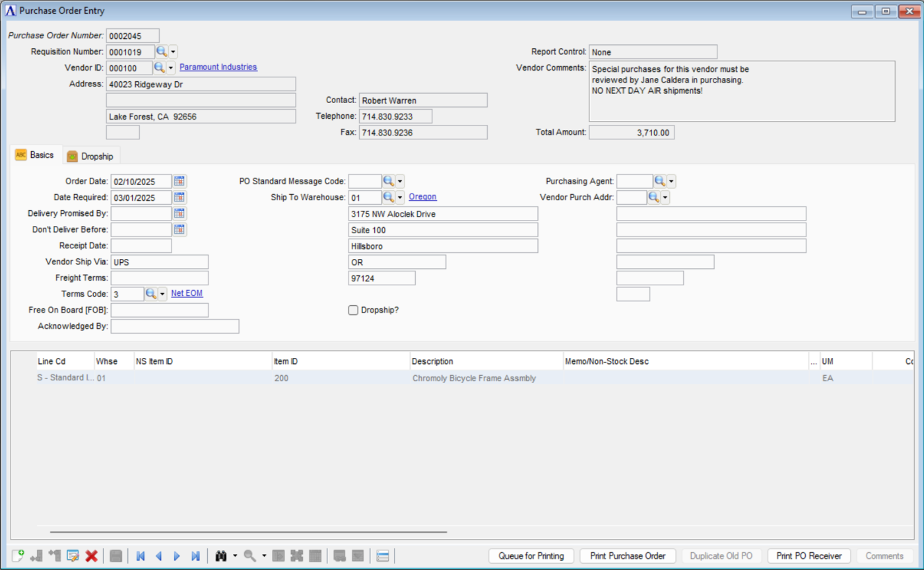Click the Print Purchase Order button
Screen dimensions: 924x570
[x=628, y=556]
